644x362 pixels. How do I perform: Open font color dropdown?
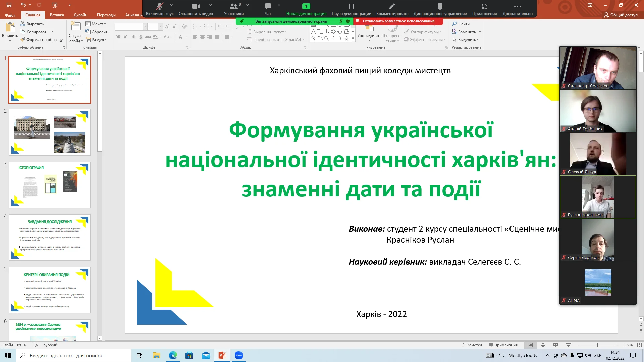click(186, 37)
